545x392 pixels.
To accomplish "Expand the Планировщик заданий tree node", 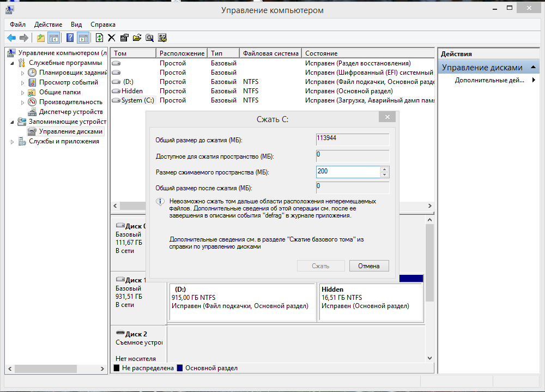I will pyautogui.click(x=22, y=73).
